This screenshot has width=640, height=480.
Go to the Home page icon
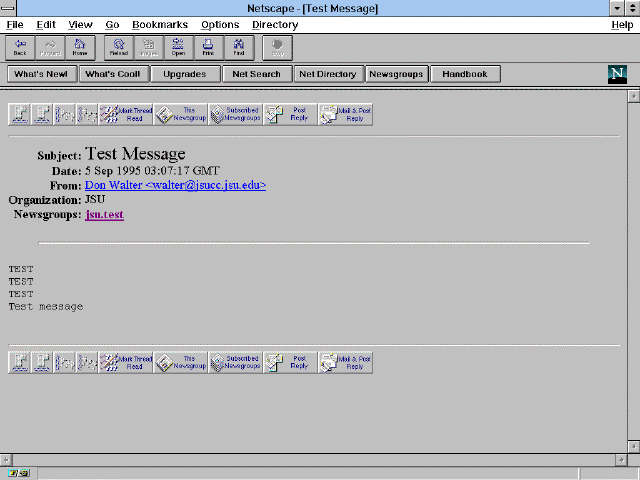80,48
